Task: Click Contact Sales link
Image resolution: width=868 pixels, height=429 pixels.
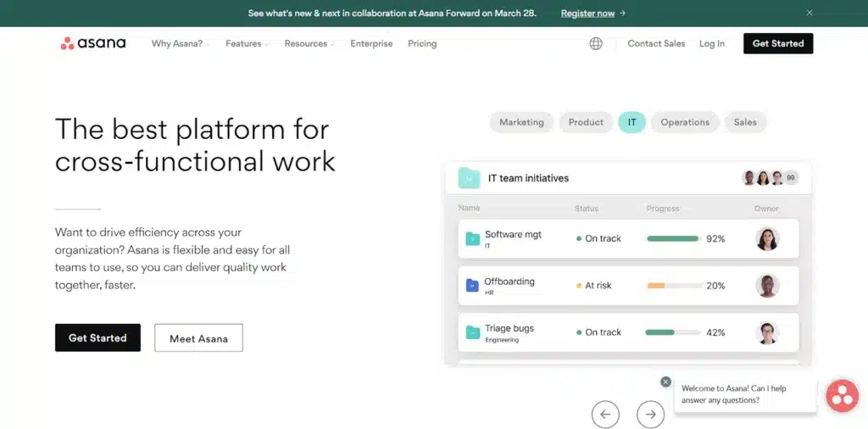Action: tap(656, 44)
